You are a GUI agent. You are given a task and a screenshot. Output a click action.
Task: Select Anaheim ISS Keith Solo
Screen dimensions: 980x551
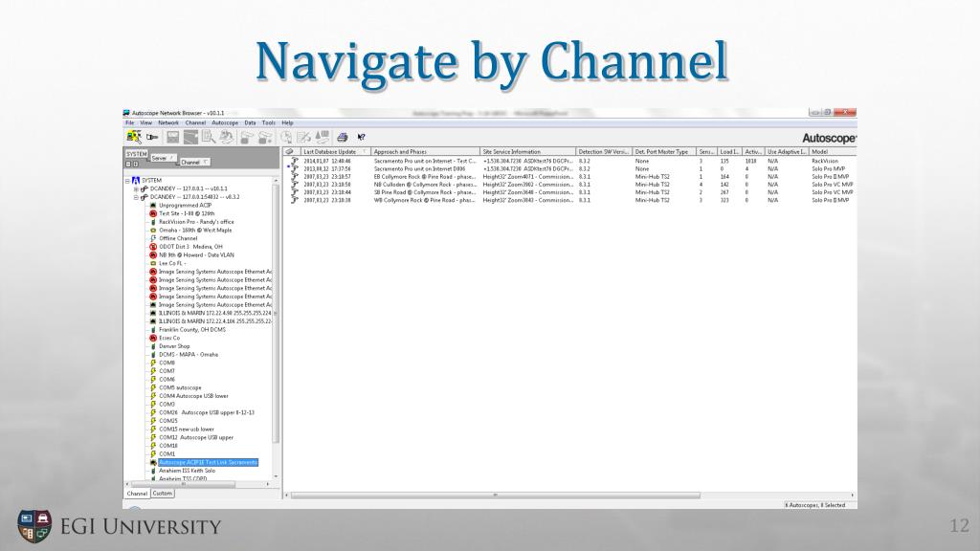coord(187,471)
